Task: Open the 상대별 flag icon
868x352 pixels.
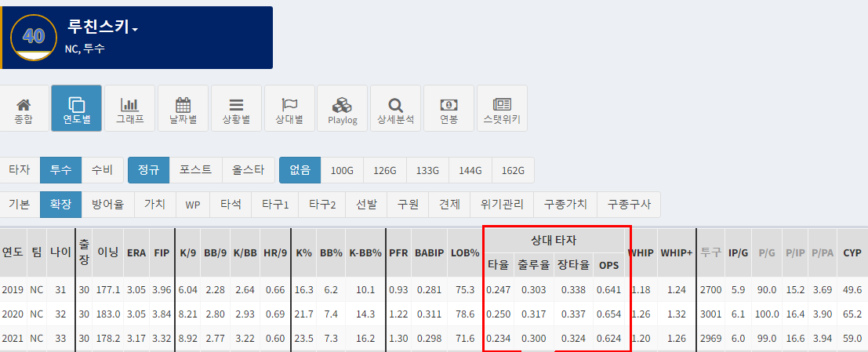Action: 289,108
